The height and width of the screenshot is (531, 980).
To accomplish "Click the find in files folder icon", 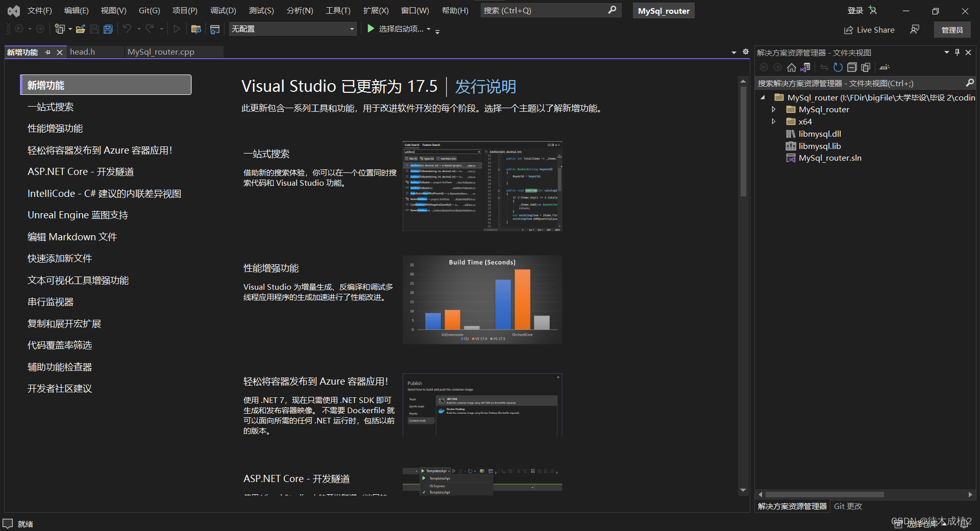I will [x=196, y=29].
